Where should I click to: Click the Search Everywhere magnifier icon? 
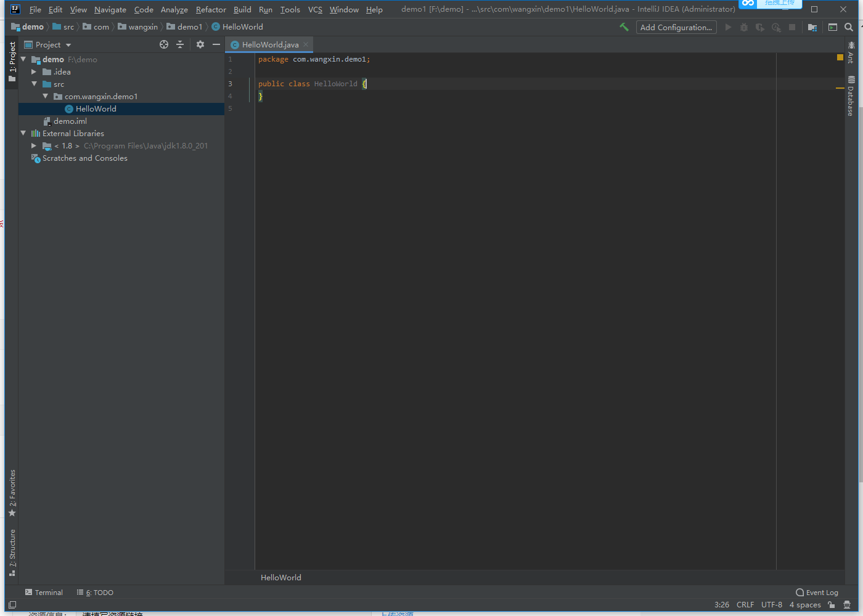[x=849, y=27]
